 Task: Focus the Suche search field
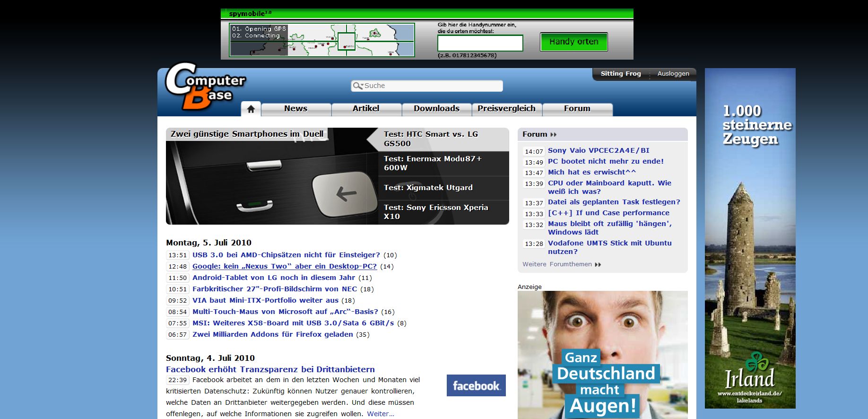pyautogui.click(x=427, y=86)
